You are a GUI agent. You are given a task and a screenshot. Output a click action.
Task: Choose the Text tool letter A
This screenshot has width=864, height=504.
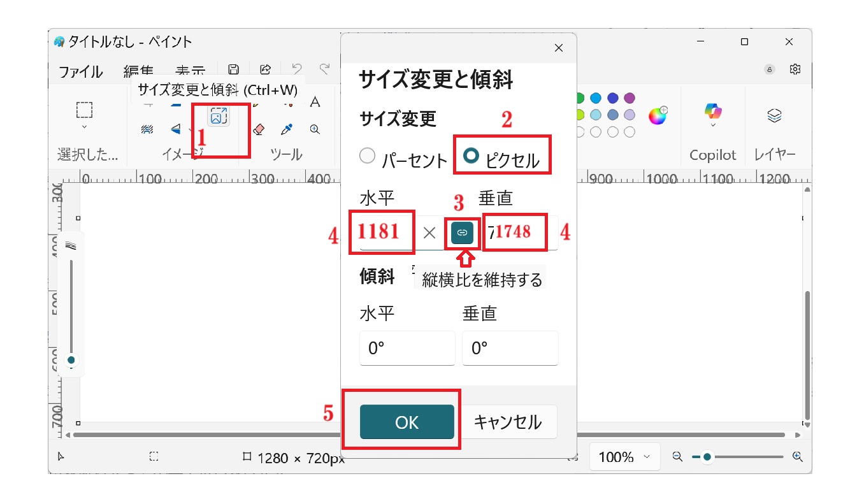click(x=315, y=102)
